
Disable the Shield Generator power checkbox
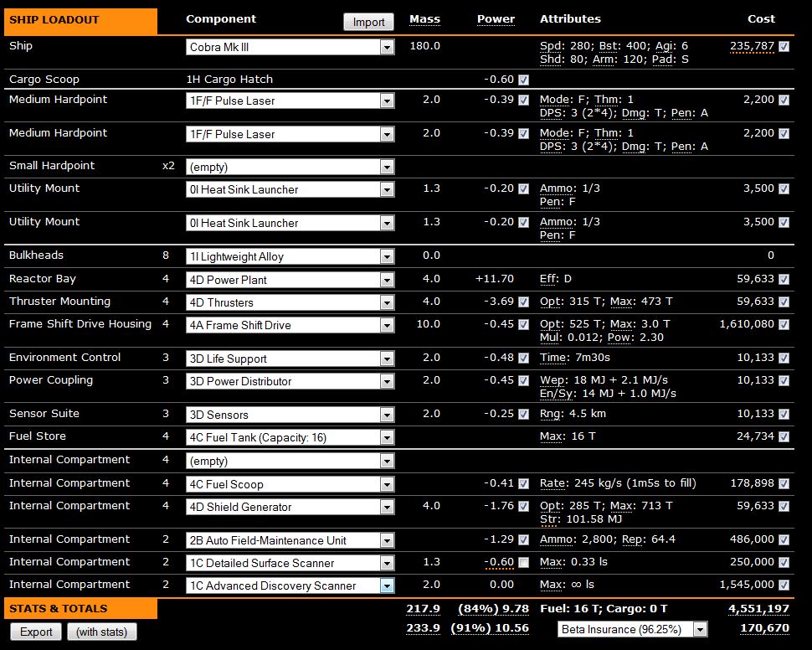523,507
